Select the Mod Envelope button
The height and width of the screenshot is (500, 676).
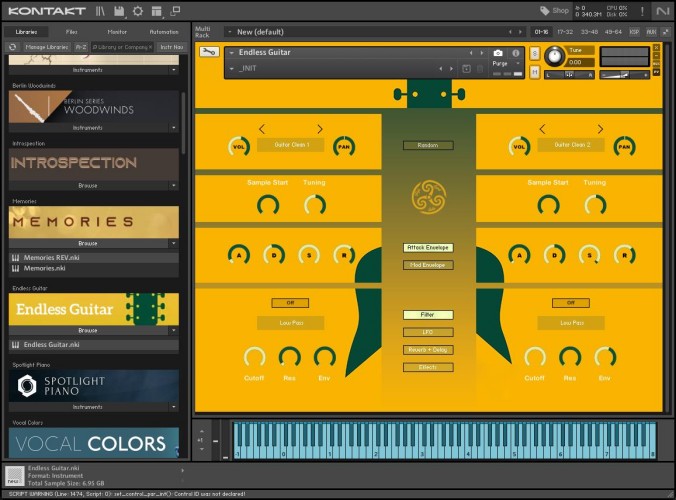(428, 265)
